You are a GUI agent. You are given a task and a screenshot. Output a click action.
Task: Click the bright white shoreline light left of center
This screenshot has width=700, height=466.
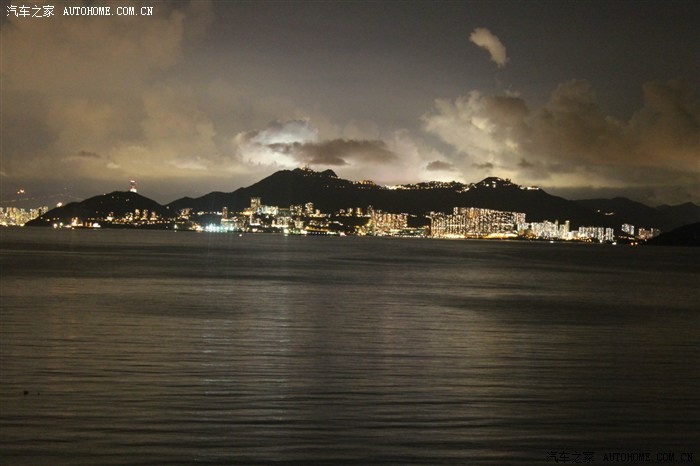pos(218,227)
